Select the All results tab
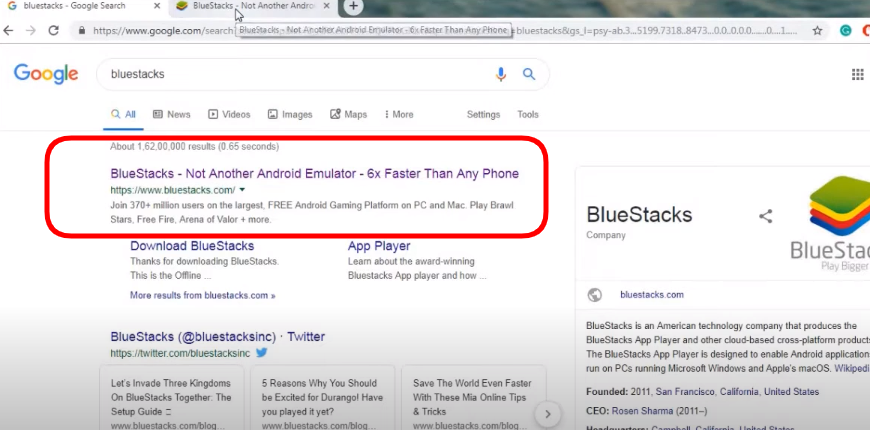The image size is (870, 431). [123, 114]
